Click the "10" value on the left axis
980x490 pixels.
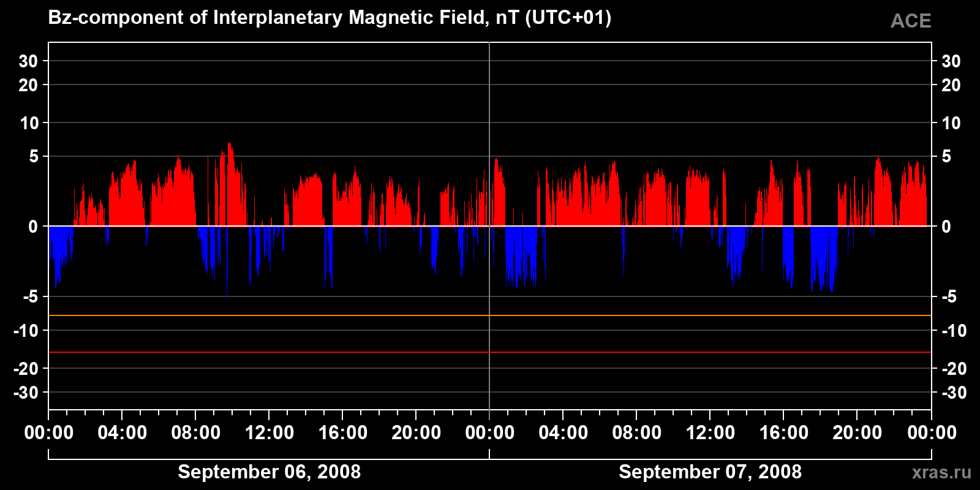tap(29, 123)
